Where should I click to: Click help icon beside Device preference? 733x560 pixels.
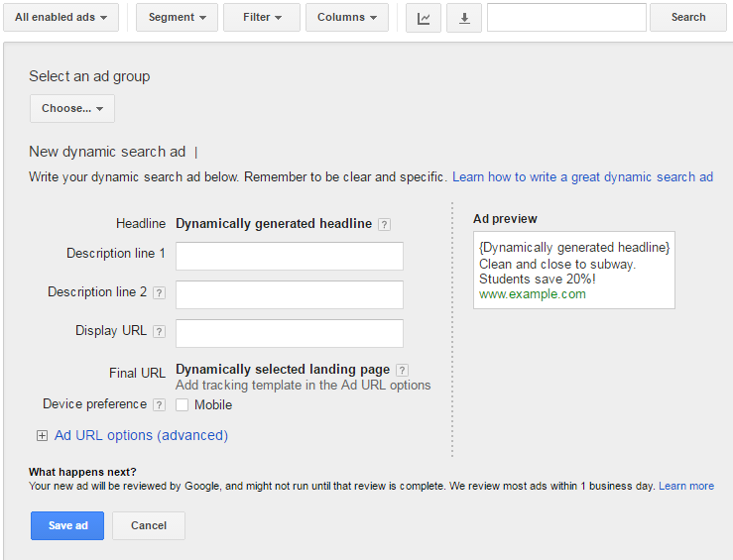click(159, 404)
